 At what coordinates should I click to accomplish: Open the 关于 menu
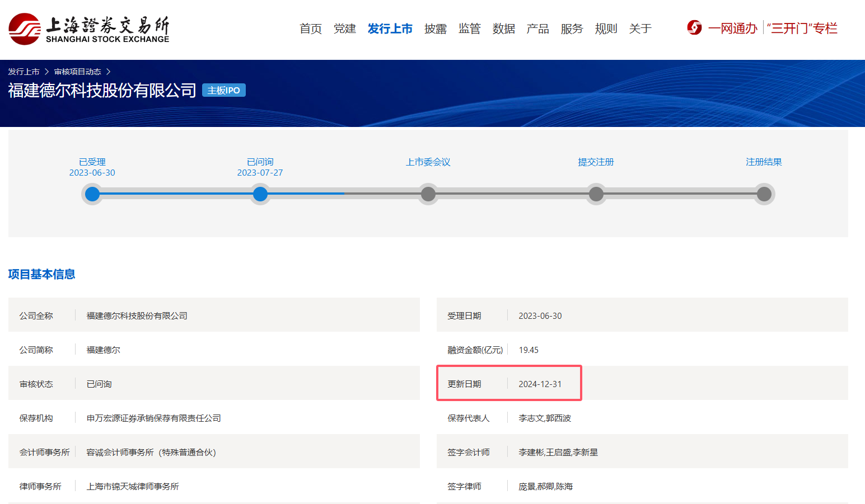(640, 29)
